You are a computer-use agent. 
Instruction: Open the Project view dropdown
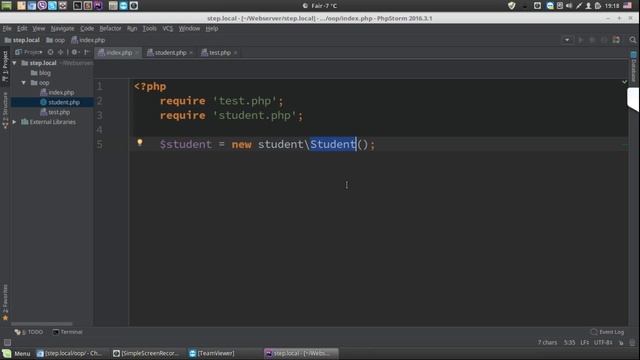click(x=29, y=52)
